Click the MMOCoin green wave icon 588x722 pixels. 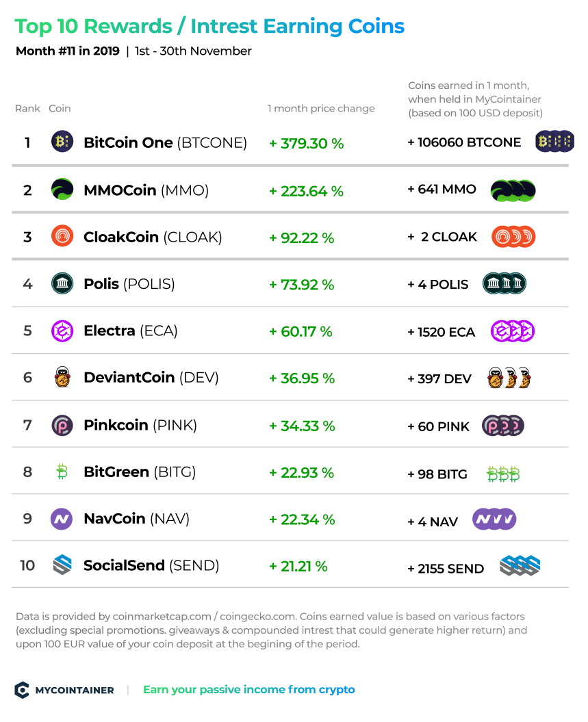coord(62,190)
